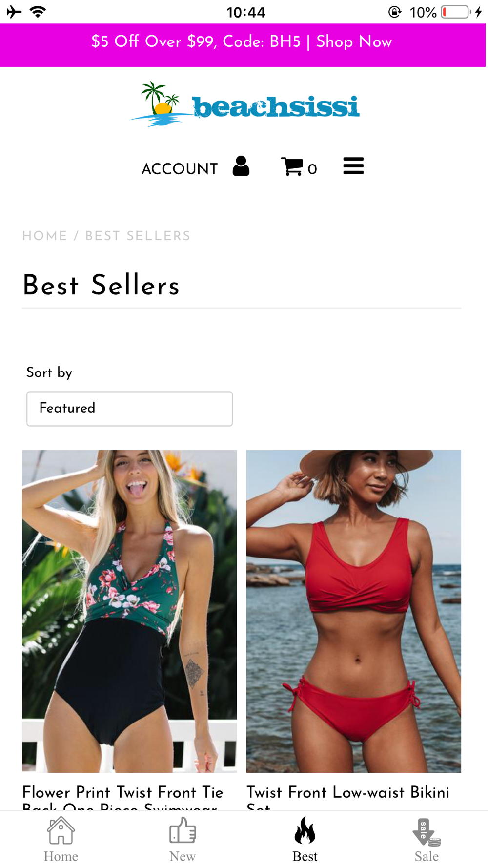Viewport: 488px width, 868px height.
Task: Open the Featured sort dropdown
Action: tap(129, 409)
